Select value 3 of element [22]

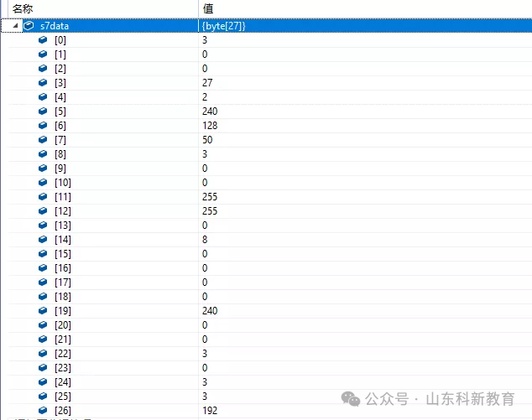pos(205,353)
